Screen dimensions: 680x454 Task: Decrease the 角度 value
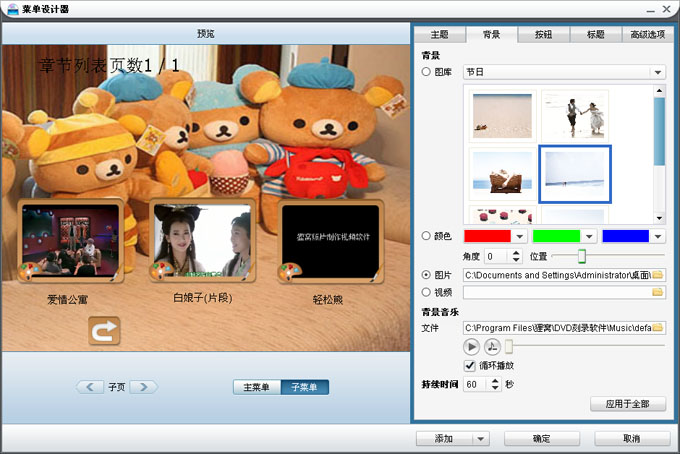tap(516, 260)
